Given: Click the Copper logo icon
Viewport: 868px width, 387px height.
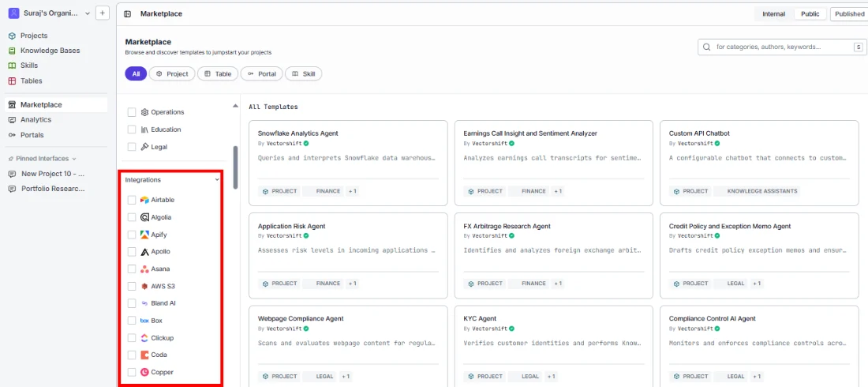Looking at the screenshot, I should (144, 372).
